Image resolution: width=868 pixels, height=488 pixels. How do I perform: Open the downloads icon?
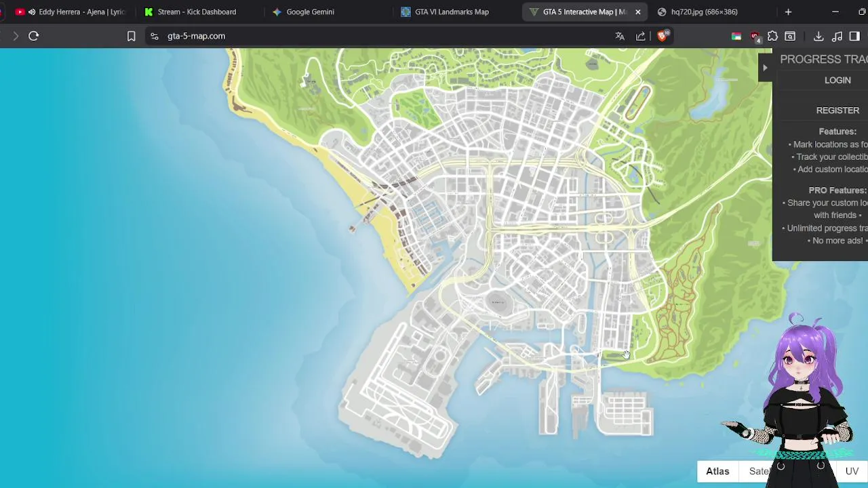(x=818, y=36)
